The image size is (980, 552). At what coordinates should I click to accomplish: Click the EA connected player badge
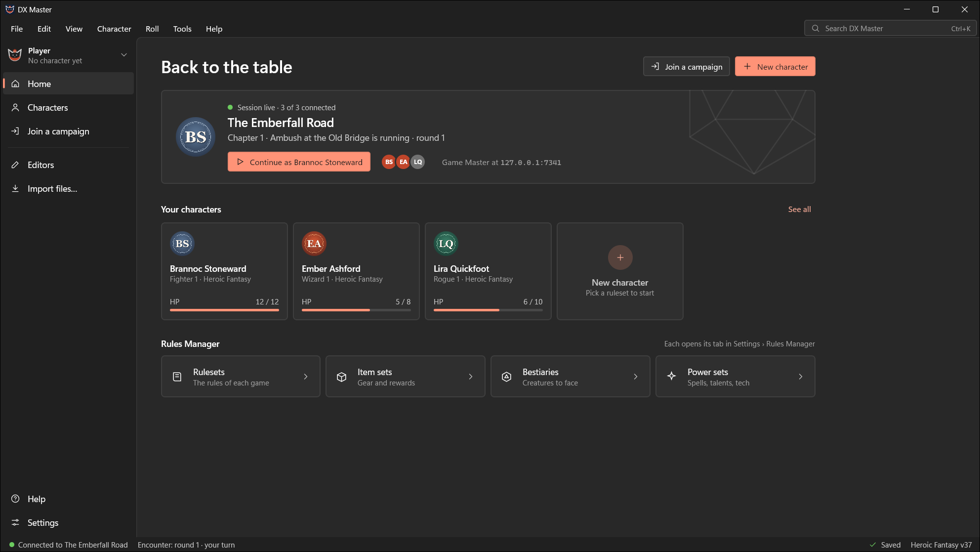click(x=404, y=162)
